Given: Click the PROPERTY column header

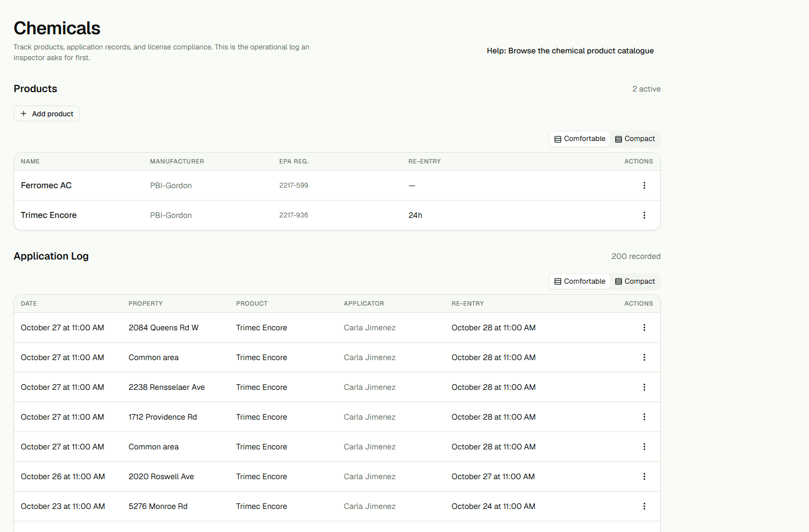Looking at the screenshot, I should tap(146, 303).
